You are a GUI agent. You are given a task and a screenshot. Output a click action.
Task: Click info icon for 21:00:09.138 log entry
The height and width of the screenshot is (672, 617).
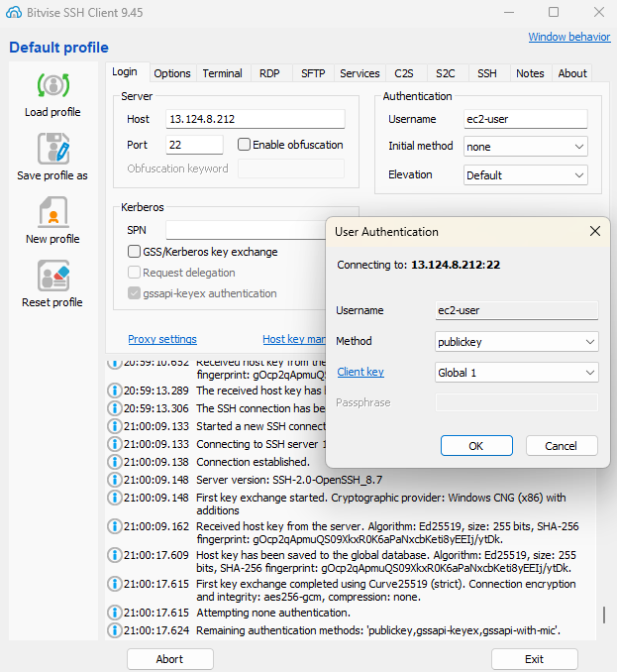click(x=114, y=462)
